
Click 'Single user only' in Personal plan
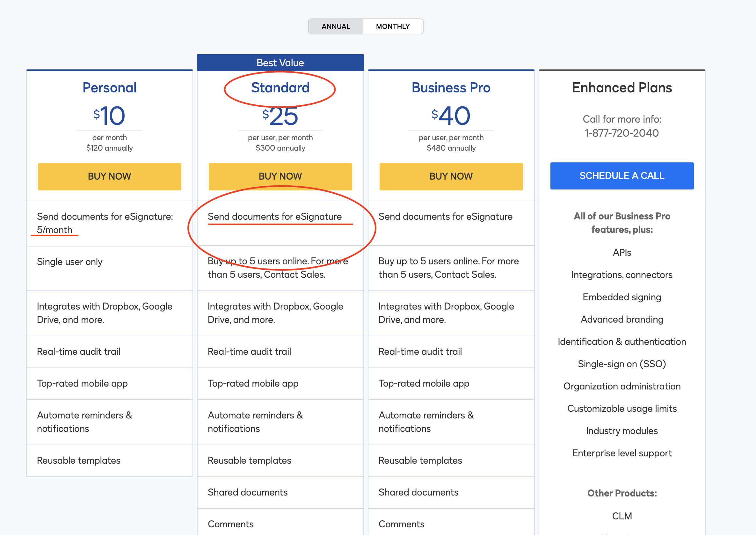pos(69,262)
